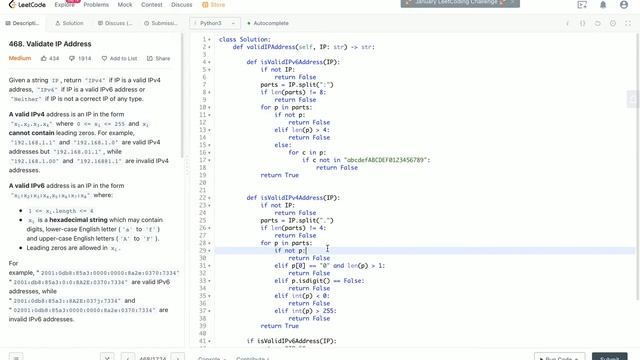The width and height of the screenshot is (640, 360).
Task: Click the LeetCode logo
Action: pos(27,5)
